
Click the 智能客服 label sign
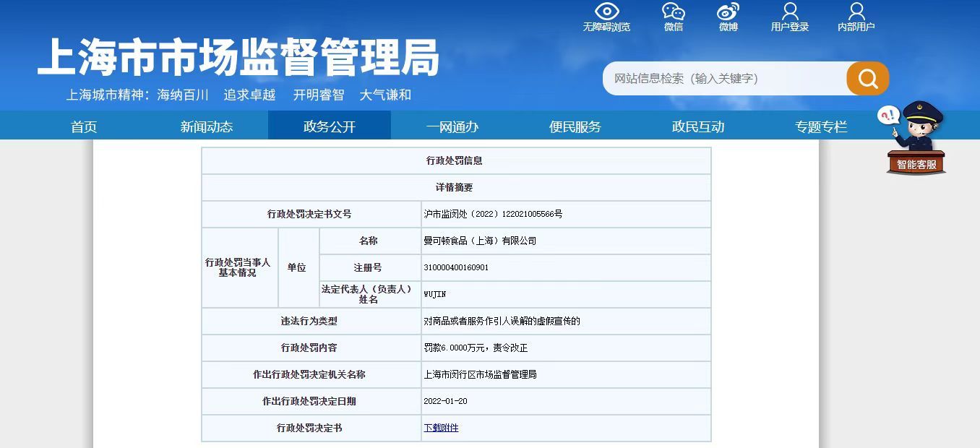tap(916, 165)
